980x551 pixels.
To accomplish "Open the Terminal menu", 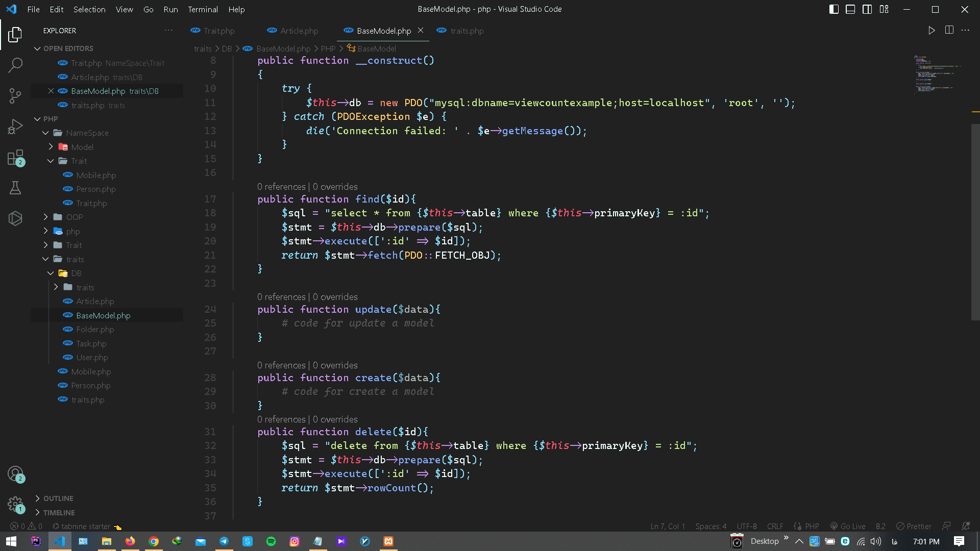I will (x=203, y=9).
